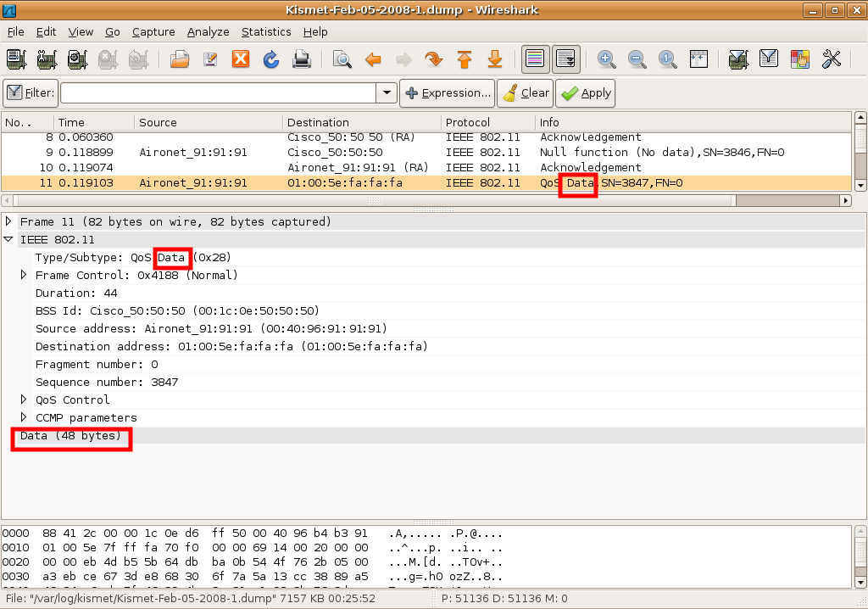
Task: Zoom in the packet text
Action: tap(607, 59)
